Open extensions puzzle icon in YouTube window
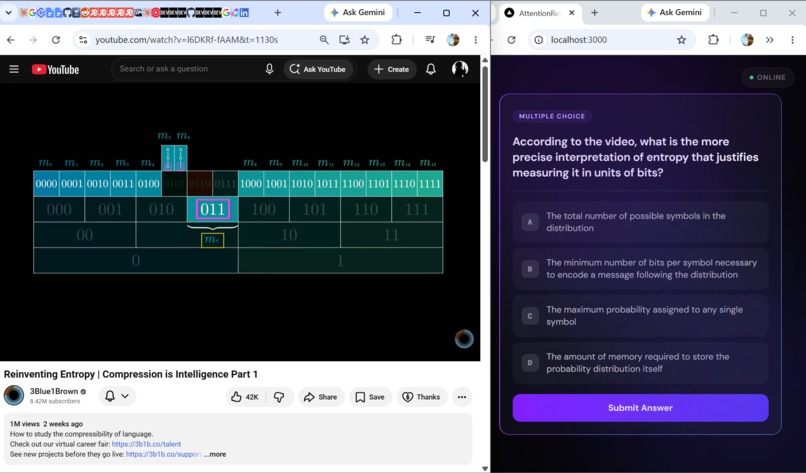The height and width of the screenshot is (473, 806). [x=396, y=40]
